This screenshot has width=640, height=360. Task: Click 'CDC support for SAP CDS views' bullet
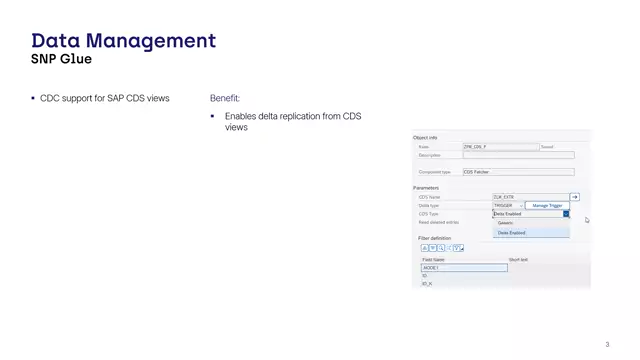(x=104, y=98)
